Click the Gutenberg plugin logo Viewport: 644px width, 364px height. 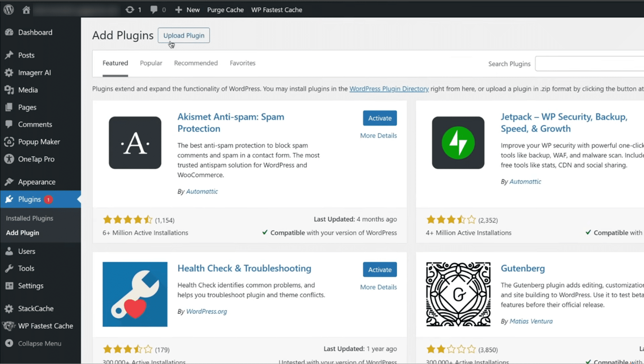point(458,294)
